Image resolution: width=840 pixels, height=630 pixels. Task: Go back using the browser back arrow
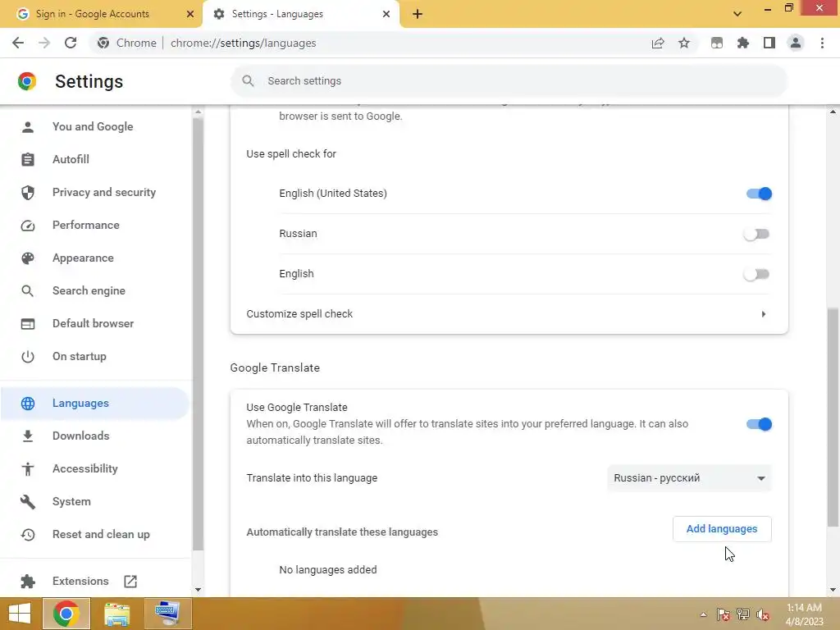click(x=18, y=43)
